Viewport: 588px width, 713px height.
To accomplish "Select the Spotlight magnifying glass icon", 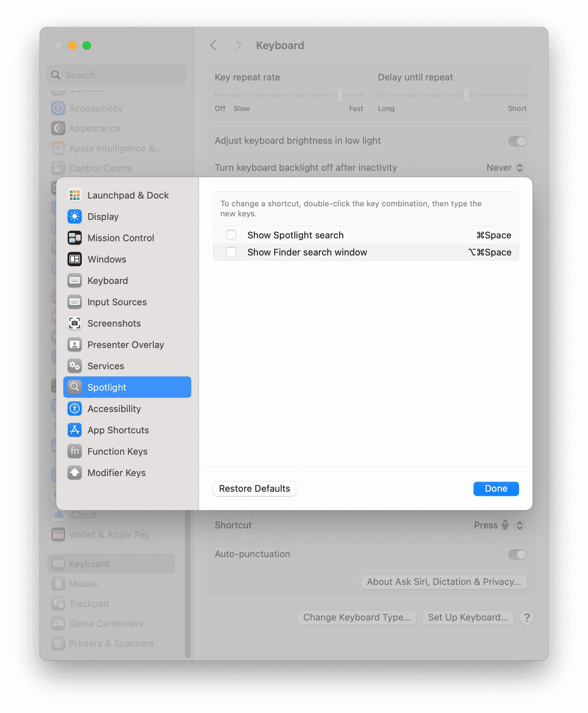I will coord(75,387).
